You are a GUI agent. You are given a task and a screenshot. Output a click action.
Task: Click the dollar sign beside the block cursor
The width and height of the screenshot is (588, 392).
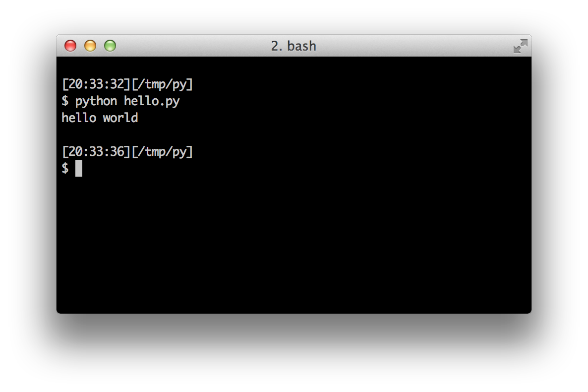65,168
